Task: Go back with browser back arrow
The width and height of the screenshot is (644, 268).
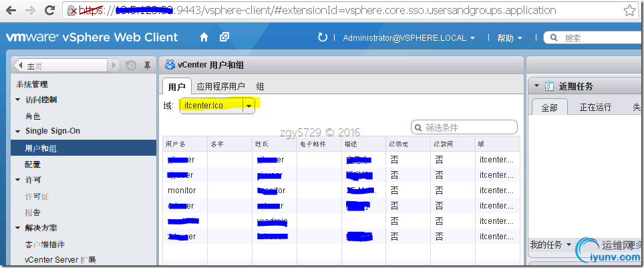Action: coord(10,10)
